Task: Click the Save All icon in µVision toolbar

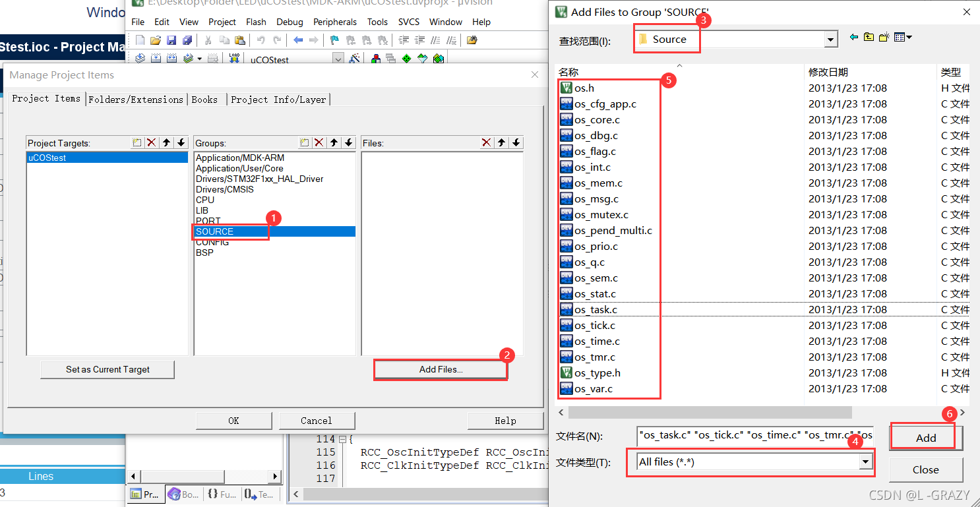Action: [x=187, y=40]
